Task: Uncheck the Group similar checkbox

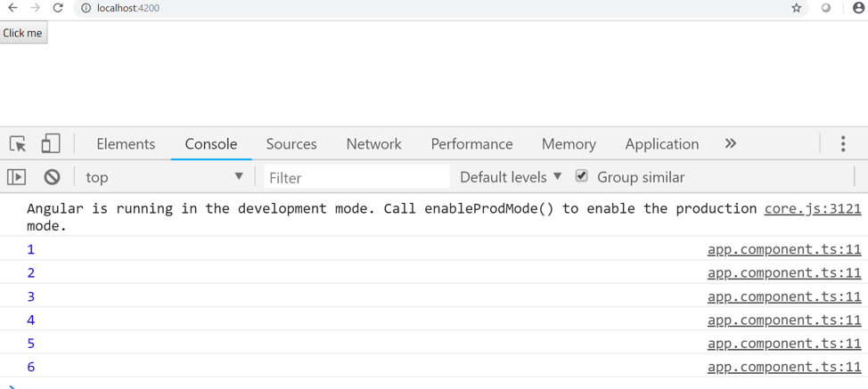Action: tap(582, 176)
